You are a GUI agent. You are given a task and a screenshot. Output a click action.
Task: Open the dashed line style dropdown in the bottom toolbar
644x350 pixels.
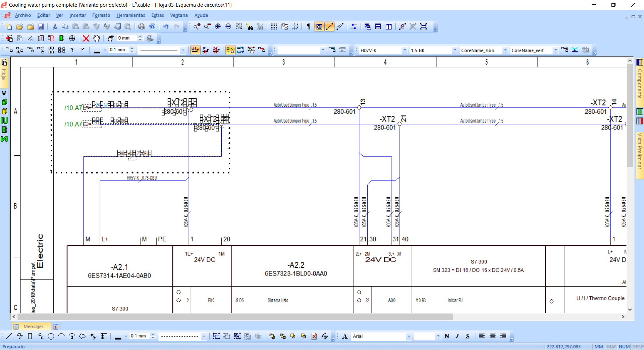(204, 336)
